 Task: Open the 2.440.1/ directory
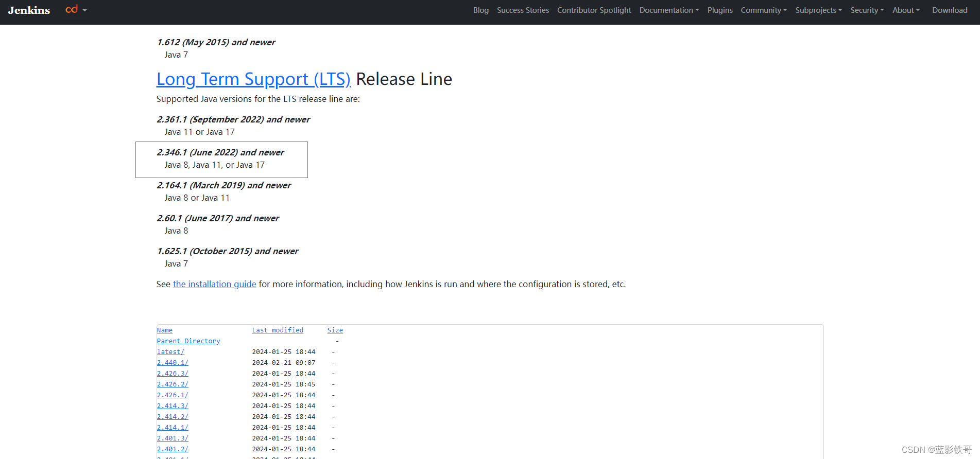(x=173, y=363)
